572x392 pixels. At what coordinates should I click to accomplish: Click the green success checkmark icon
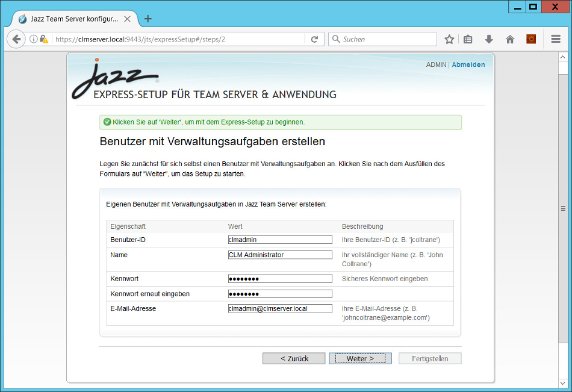[107, 122]
